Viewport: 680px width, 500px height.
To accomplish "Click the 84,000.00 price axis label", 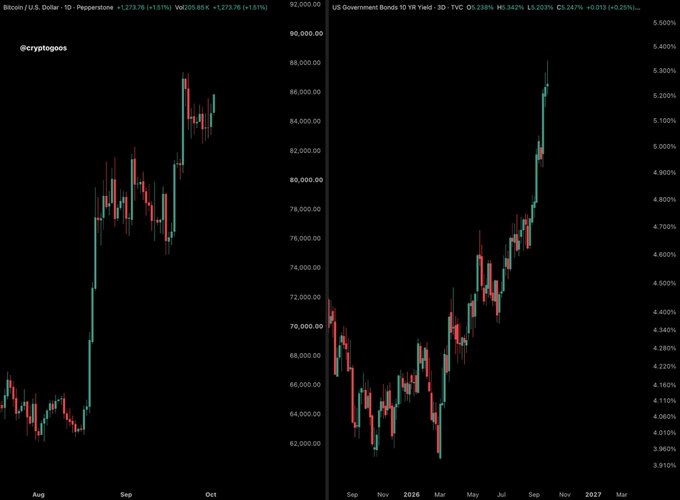I will click(x=305, y=121).
